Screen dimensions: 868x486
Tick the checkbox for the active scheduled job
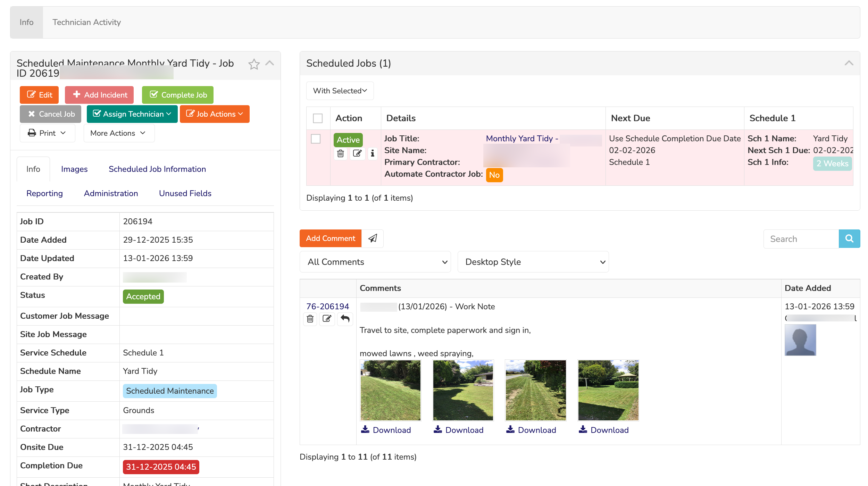[x=316, y=139]
